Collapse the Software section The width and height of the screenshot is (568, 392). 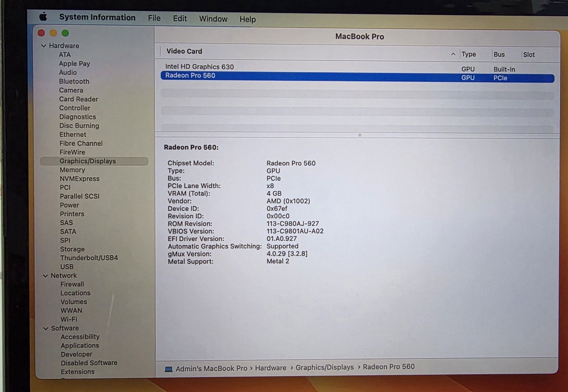coord(46,328)
